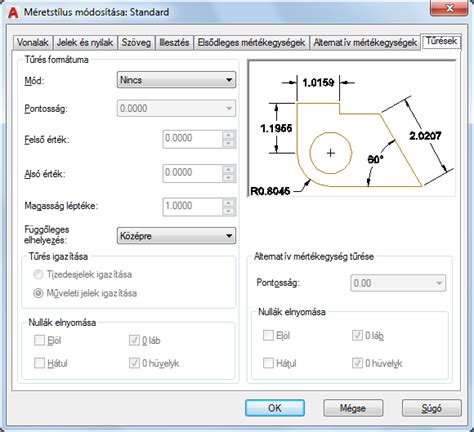
Task: Toggle Elöl checkbox under Alternatív mértékegység tűrése
Action: (x=268, y=335)
